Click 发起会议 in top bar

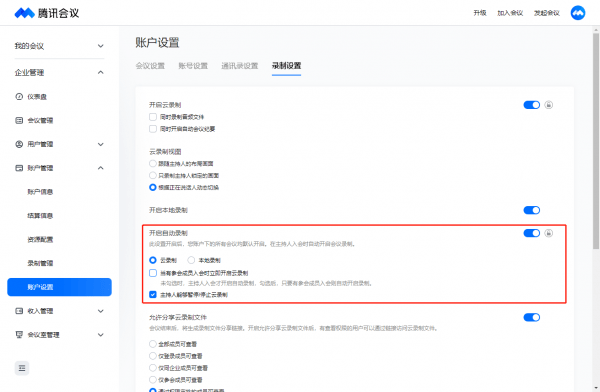(x=547, y=13)
